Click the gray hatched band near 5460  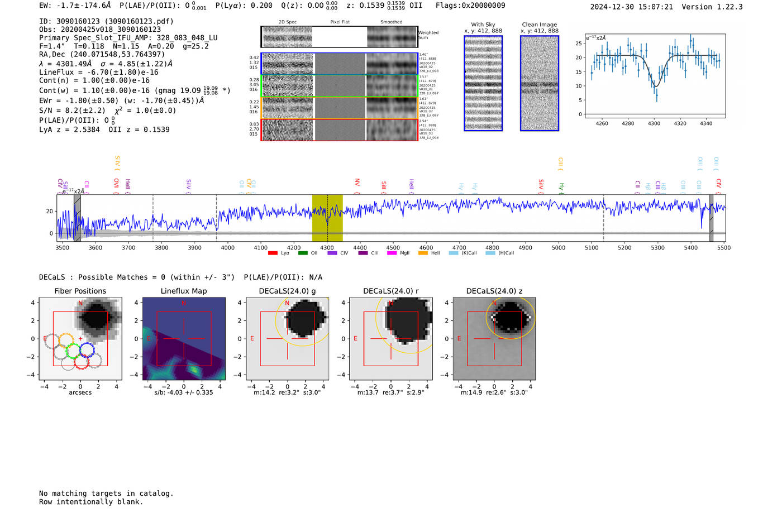pyautogui.click(x=711, y=218)
